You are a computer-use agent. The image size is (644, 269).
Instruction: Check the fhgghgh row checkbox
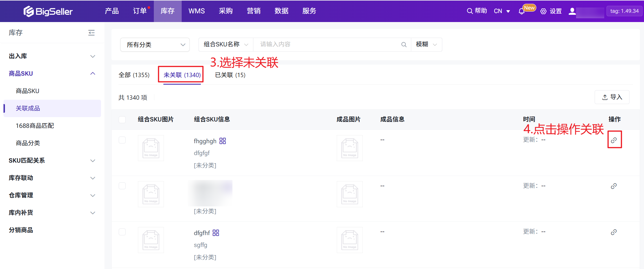point(122,140)
